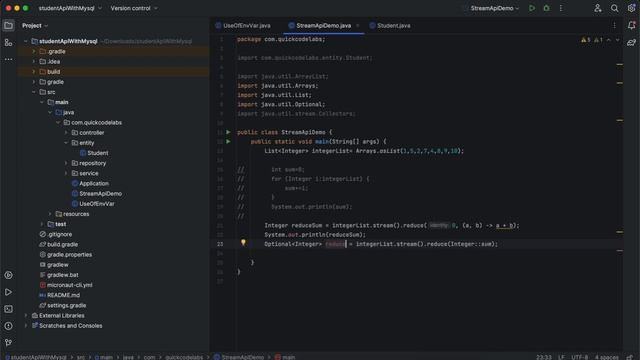Open the Project tool window icon

(8, 26)
